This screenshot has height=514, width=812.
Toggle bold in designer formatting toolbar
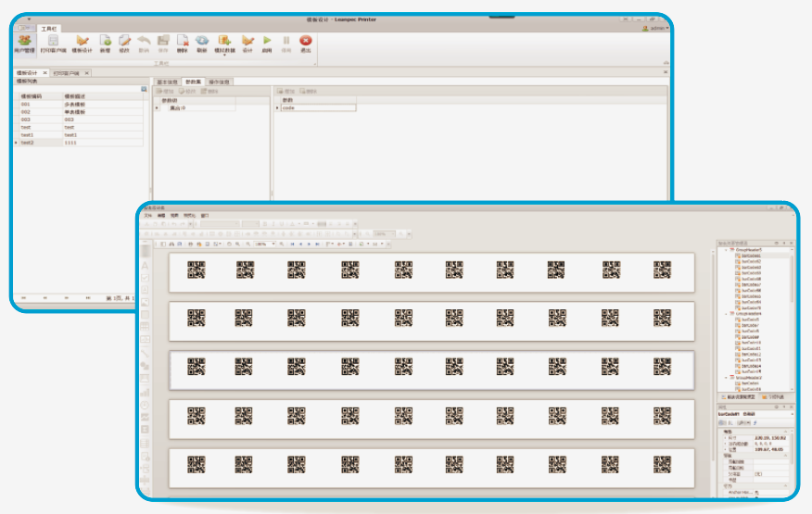click(x=265, y=224)
